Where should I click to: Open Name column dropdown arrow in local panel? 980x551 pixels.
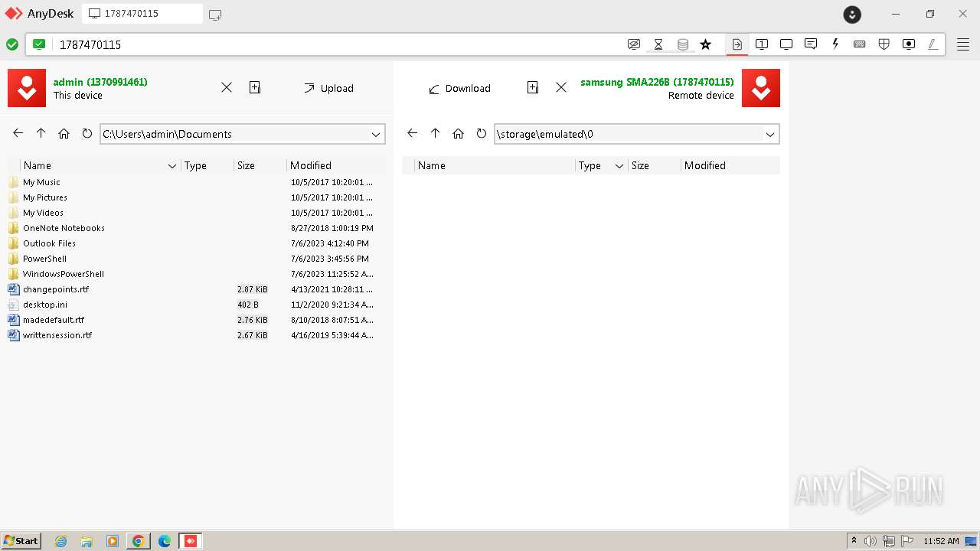tap(172, 165)
